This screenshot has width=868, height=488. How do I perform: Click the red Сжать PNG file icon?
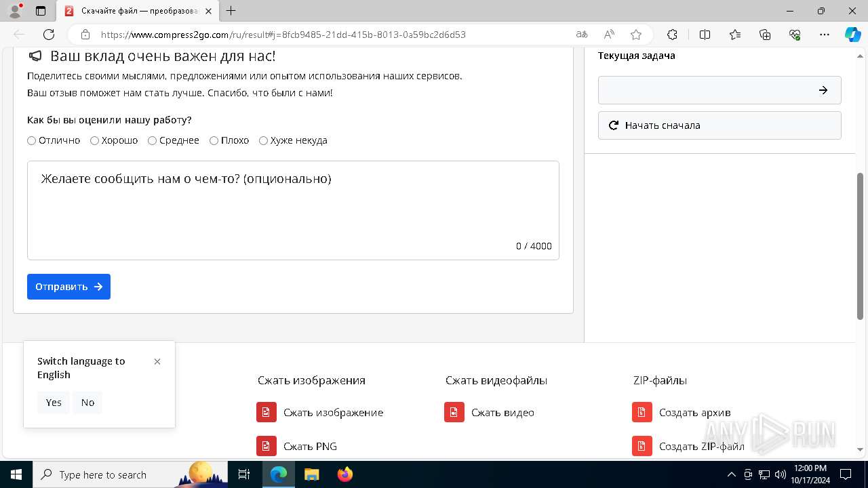click(267, 446)
